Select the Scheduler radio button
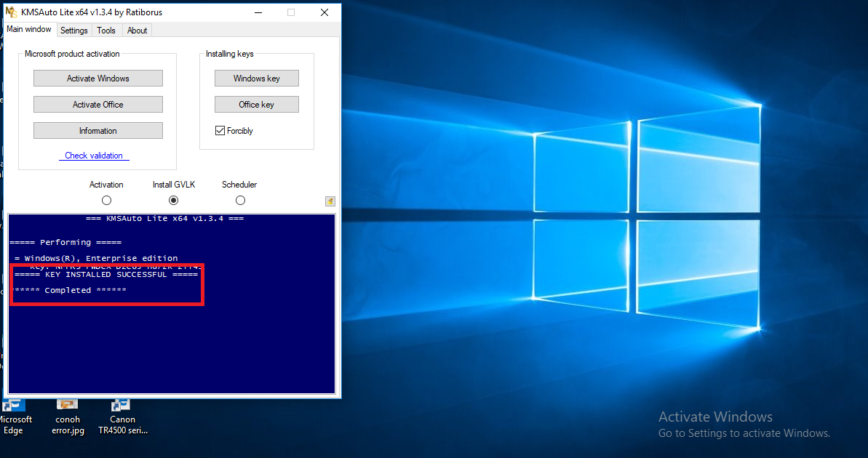 239,200
